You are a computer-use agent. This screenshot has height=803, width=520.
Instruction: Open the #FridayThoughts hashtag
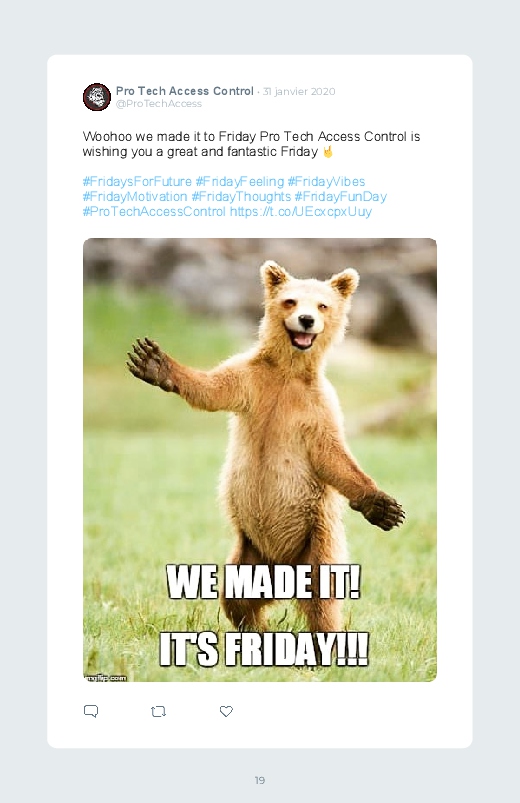tap(241, 197)
